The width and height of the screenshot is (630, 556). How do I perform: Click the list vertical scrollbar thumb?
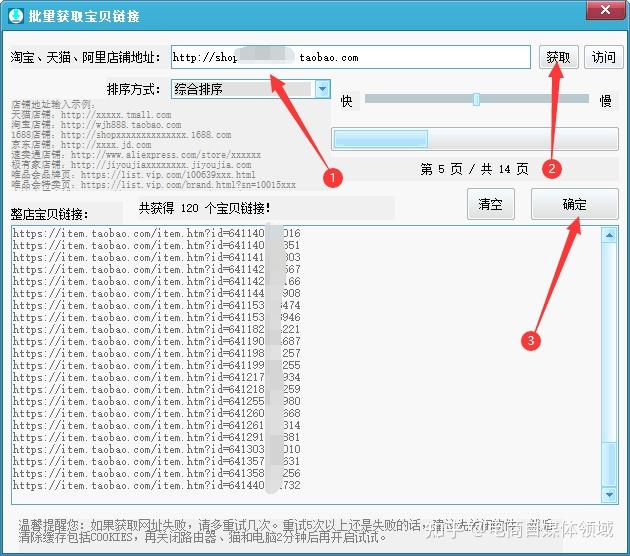tap(609, 464)
